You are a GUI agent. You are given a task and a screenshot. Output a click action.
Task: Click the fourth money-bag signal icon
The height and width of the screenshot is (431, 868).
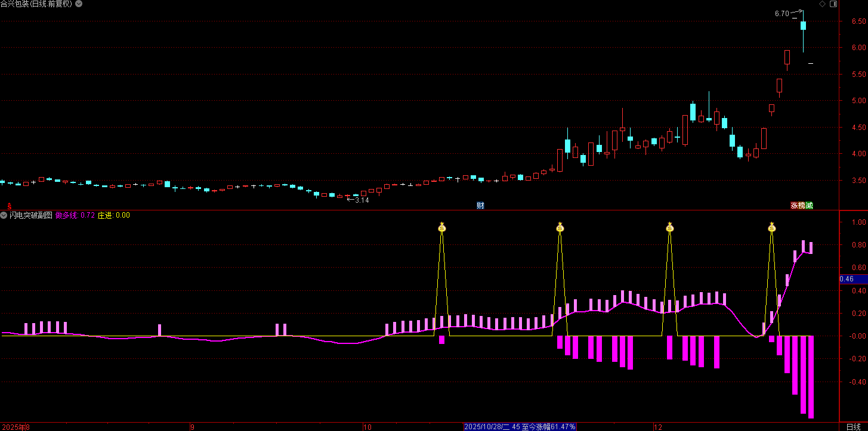tap(772, 227)
